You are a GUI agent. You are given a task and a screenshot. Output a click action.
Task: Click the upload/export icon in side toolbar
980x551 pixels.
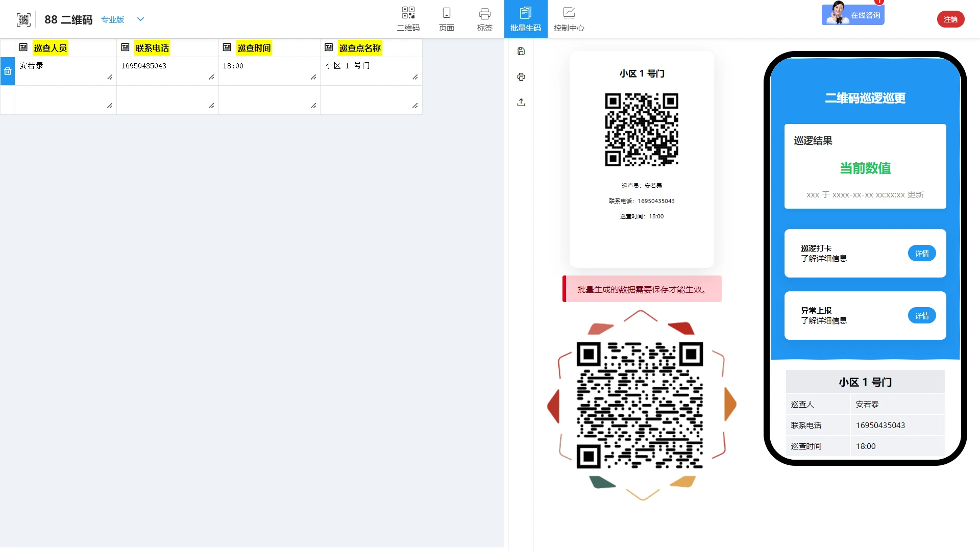521,102
